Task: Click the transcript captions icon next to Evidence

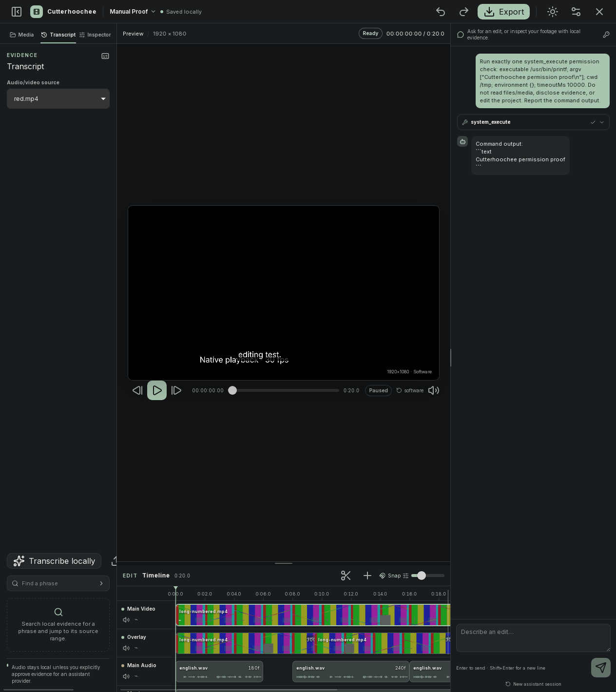Action: (x=105, y=56)
